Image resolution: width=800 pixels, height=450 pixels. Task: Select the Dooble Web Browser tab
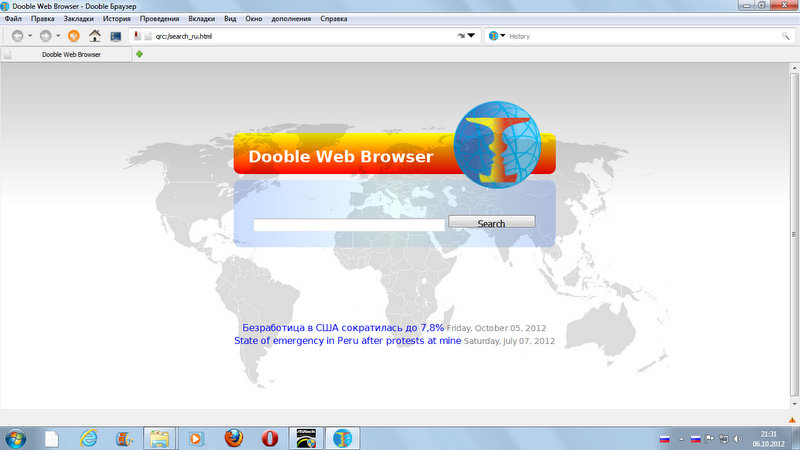coord(66,54)
